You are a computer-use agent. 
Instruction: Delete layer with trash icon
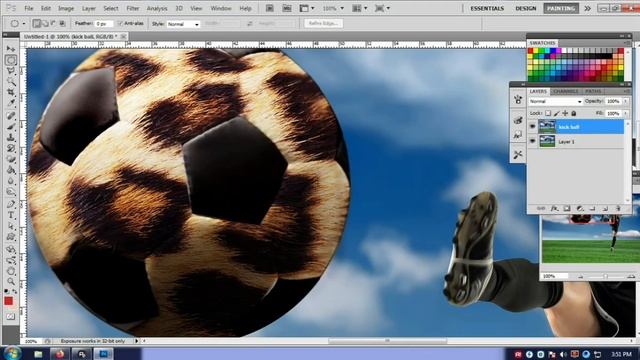click(618, 209)
